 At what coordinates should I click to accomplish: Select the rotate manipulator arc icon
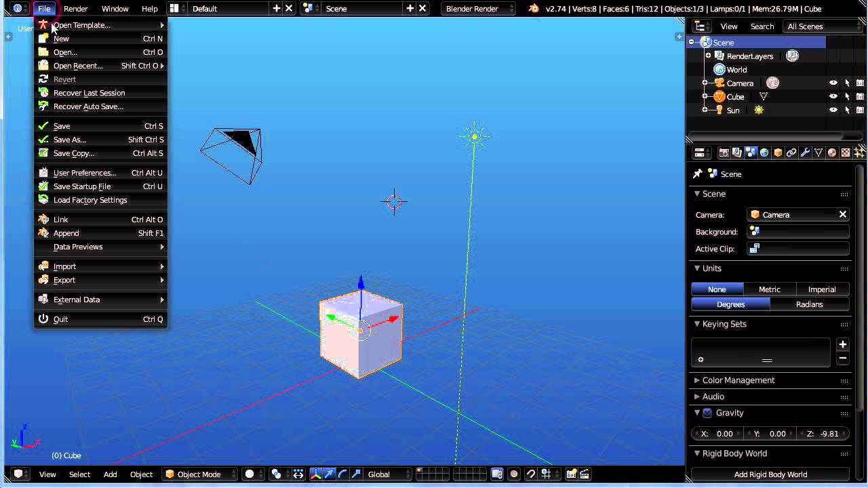point(342,474)
